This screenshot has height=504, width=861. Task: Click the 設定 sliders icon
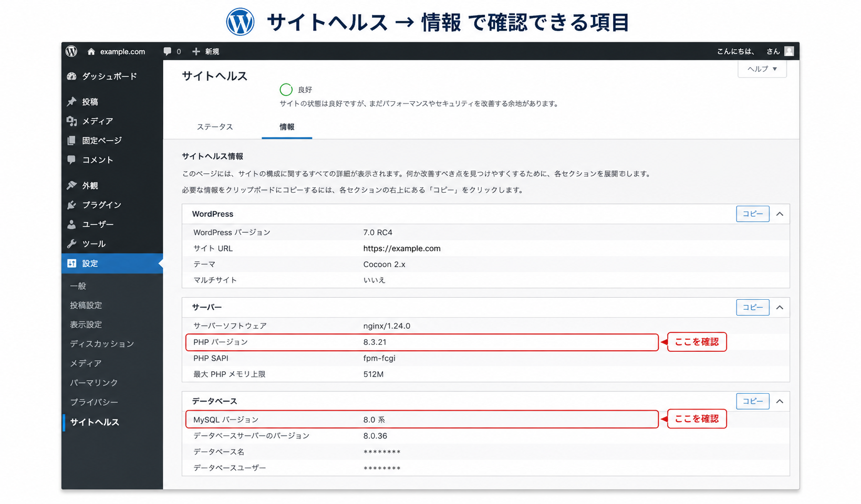(72, 263)
